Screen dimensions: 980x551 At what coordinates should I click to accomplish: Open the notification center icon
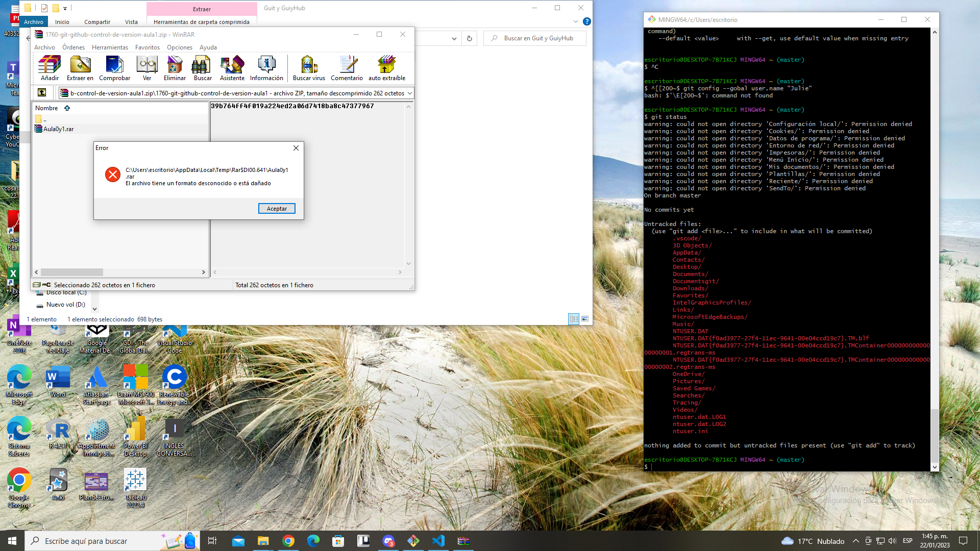963,541
